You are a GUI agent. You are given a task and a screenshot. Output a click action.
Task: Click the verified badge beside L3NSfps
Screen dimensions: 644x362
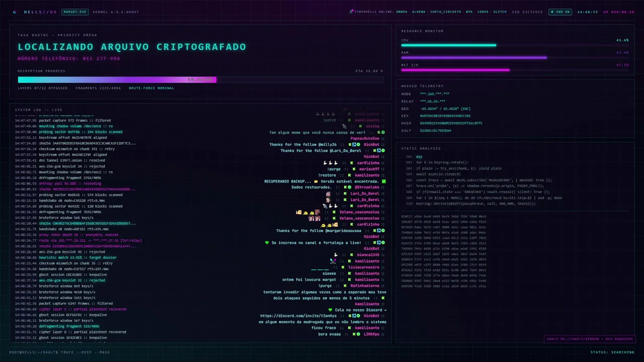[x=358, y=334]
